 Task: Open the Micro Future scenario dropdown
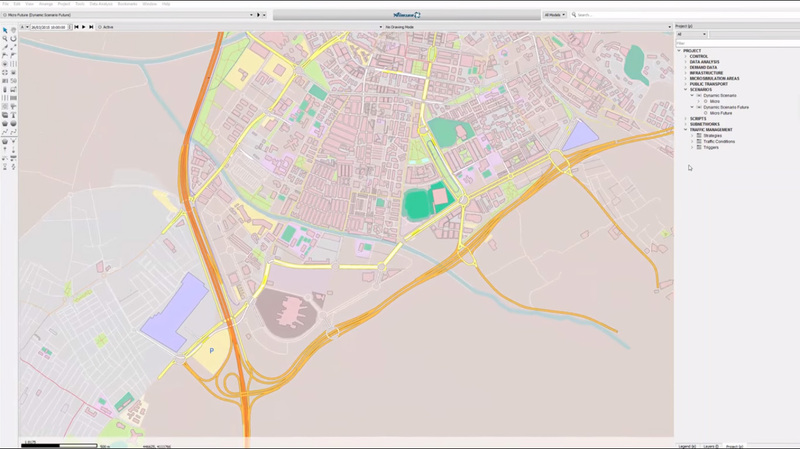[x=130, y=15]
